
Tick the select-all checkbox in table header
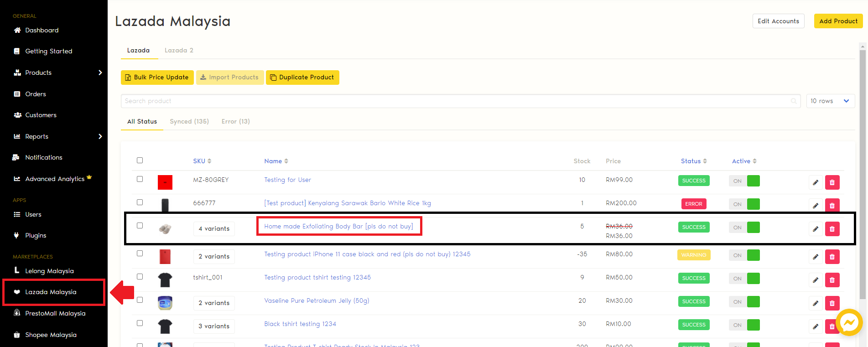[x=140, y=160]
